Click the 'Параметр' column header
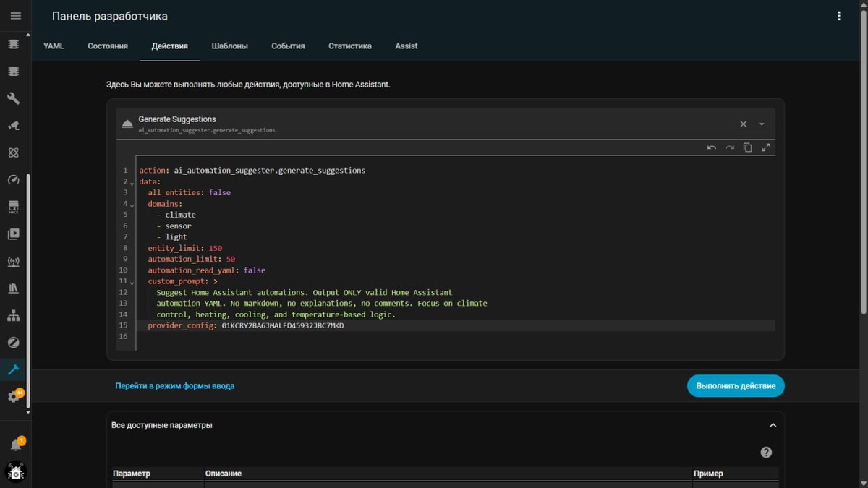This screenshot has height=488, width=868. click(x=132, y=474)
